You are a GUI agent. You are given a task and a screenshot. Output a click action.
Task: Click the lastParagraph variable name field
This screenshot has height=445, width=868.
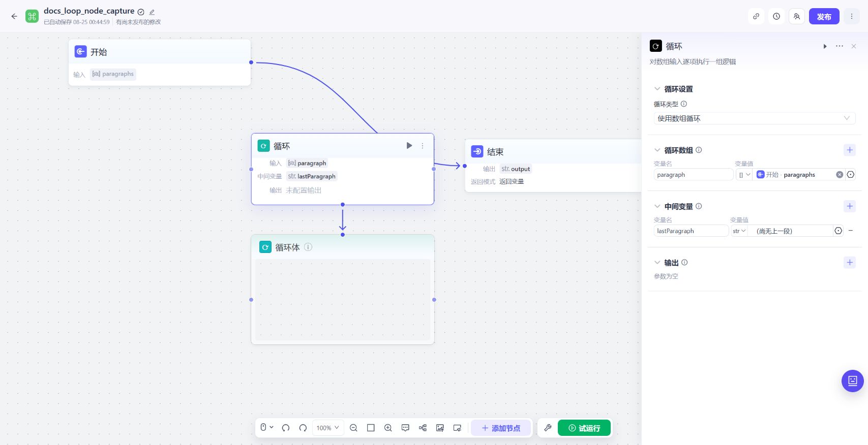point(691,231)
